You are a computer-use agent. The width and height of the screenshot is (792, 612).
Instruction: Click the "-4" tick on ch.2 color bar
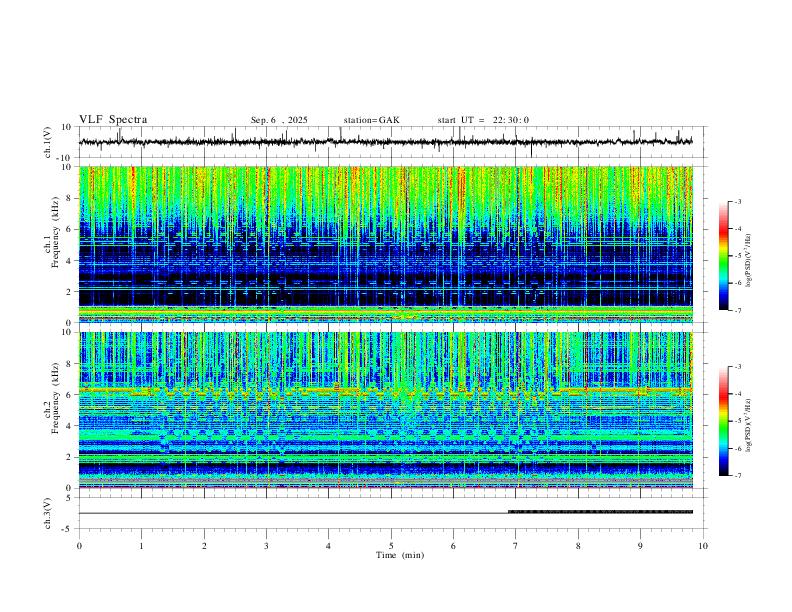coord(737,394)
